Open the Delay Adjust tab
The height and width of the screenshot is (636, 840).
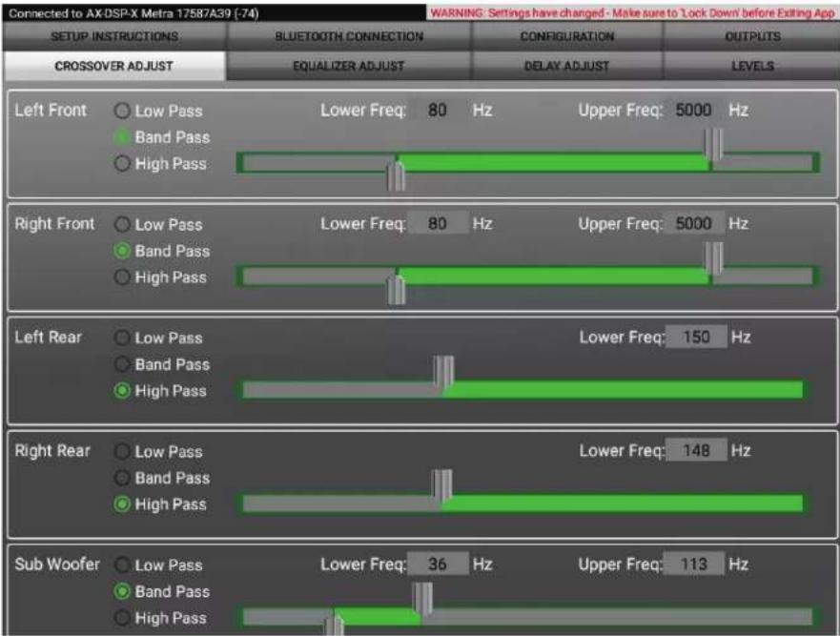pos(566,66)
